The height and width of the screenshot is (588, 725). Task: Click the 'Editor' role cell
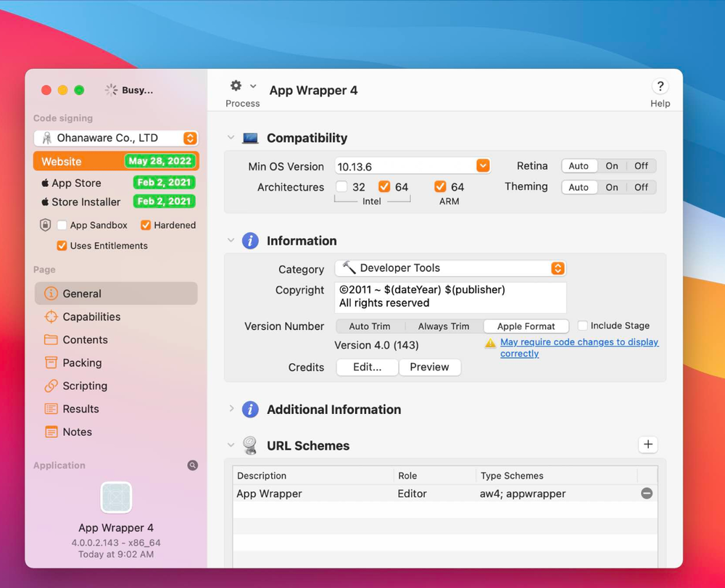[412, 494]
